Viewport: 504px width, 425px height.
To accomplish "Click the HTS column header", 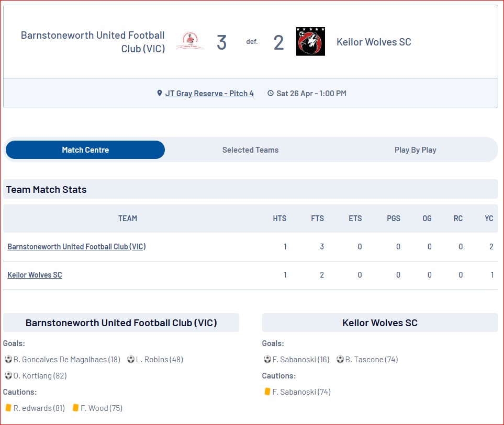I will tap(279, 219).
